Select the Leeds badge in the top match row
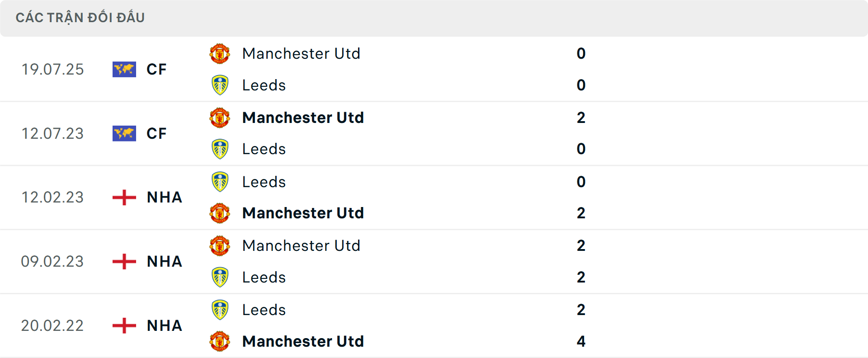This screenshot has width=868, height=358. click(x=220, y=85)
